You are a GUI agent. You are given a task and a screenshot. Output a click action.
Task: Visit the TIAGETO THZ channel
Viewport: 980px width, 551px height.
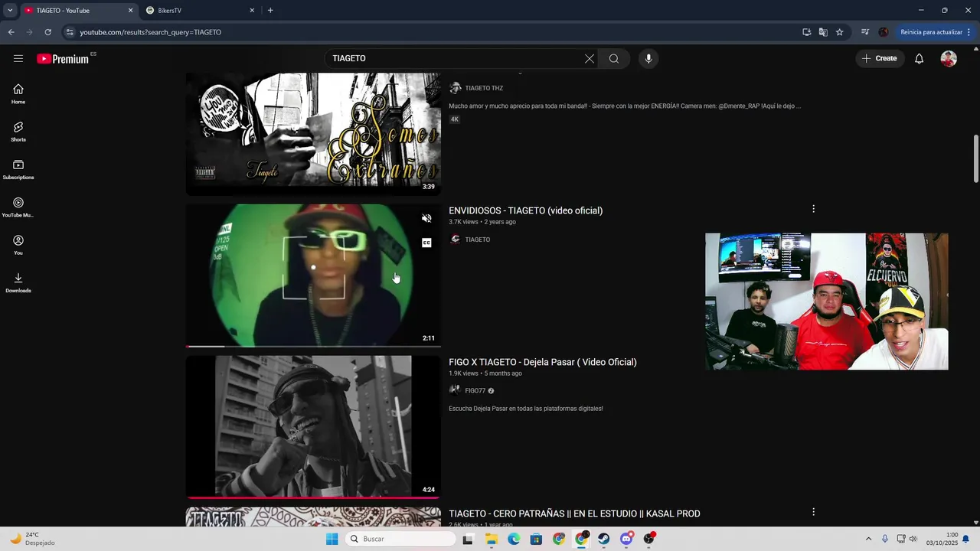484,88
